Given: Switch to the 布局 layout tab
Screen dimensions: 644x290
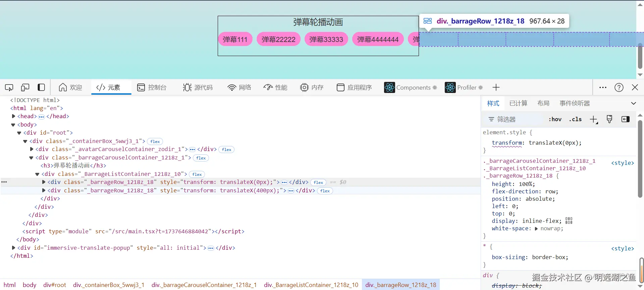Looking at the screenshot, I should point(543,103).
